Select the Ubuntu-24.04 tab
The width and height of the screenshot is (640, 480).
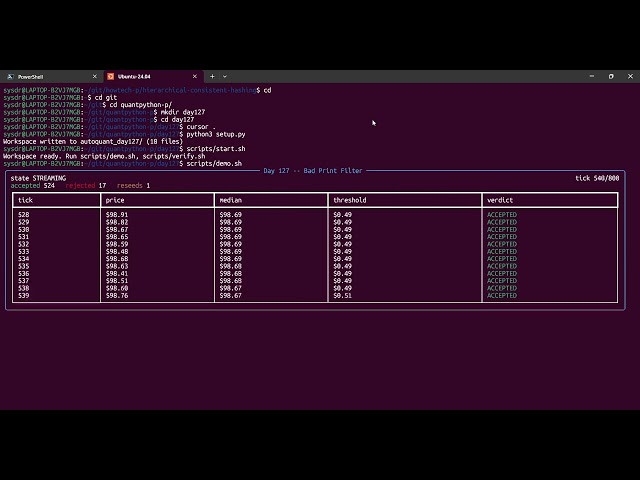(152, 76)
